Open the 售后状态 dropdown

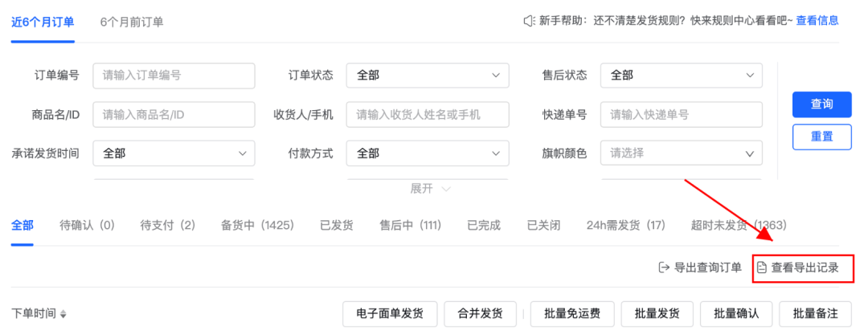point(682,76)
